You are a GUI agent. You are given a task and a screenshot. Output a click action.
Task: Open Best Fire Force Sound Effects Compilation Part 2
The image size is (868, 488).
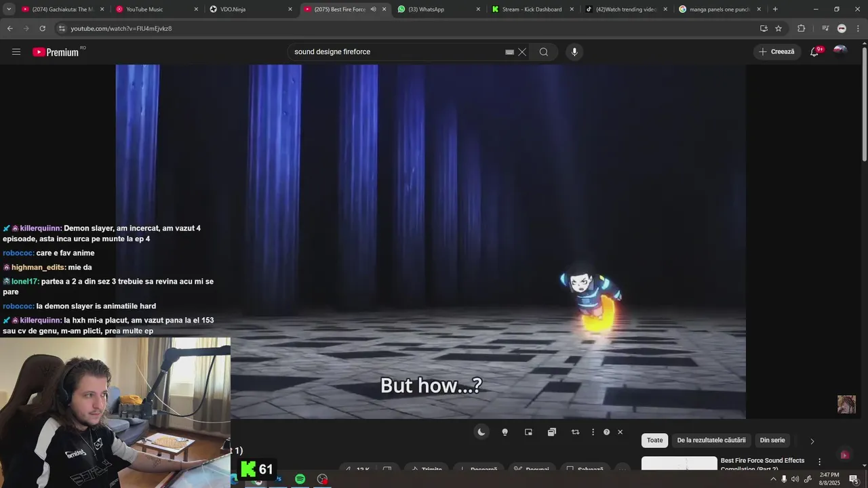[x=763, y=464]
